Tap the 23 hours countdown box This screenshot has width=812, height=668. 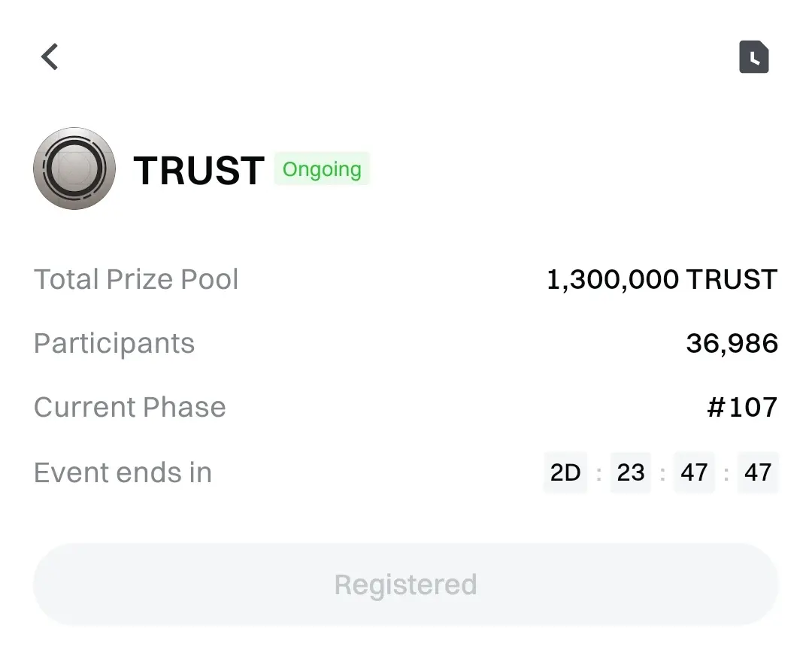(x=631, y=473)
